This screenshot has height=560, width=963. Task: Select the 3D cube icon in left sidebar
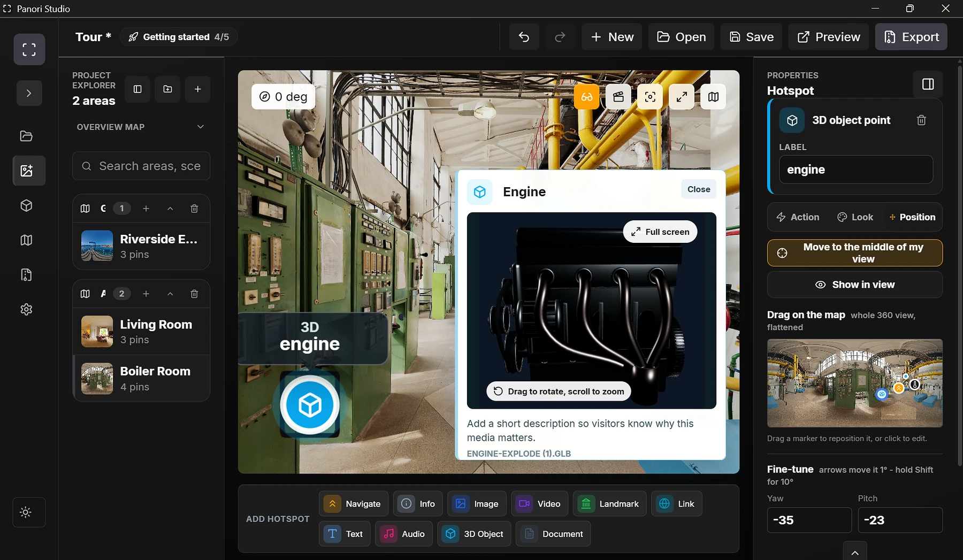coord(26,205)
